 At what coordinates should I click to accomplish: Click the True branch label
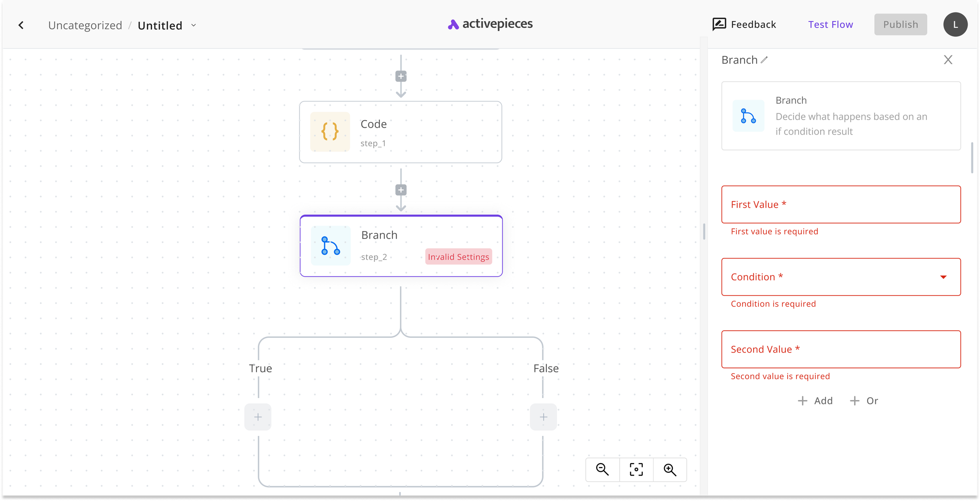click(x=260, y=368)
